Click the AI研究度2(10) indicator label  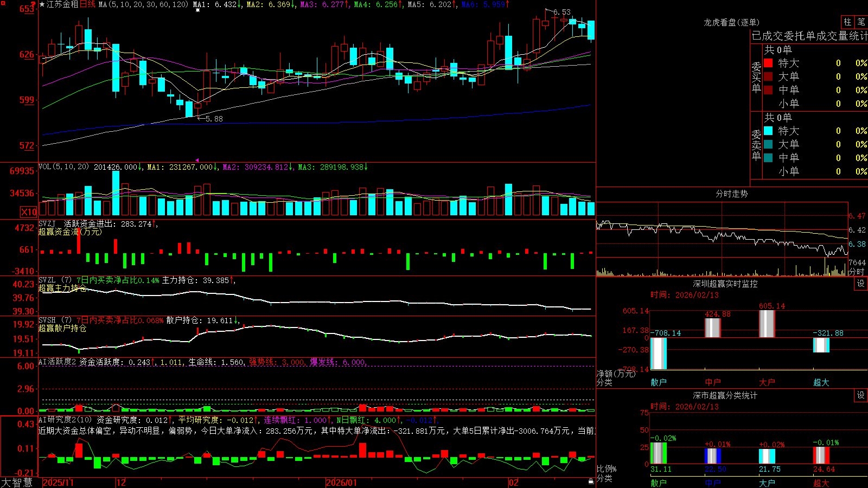[x=65, y=420]
